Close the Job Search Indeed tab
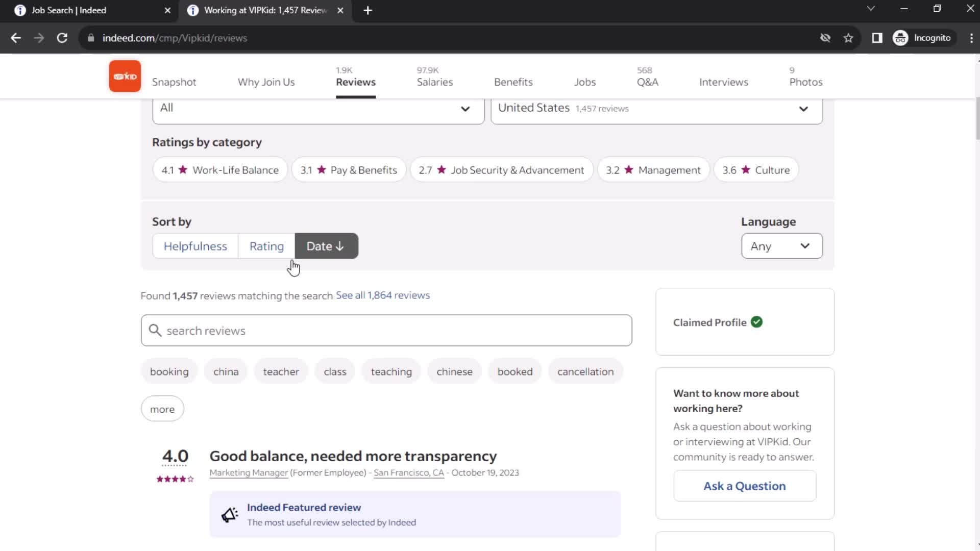The image size is (980, 551). (167, 10)
